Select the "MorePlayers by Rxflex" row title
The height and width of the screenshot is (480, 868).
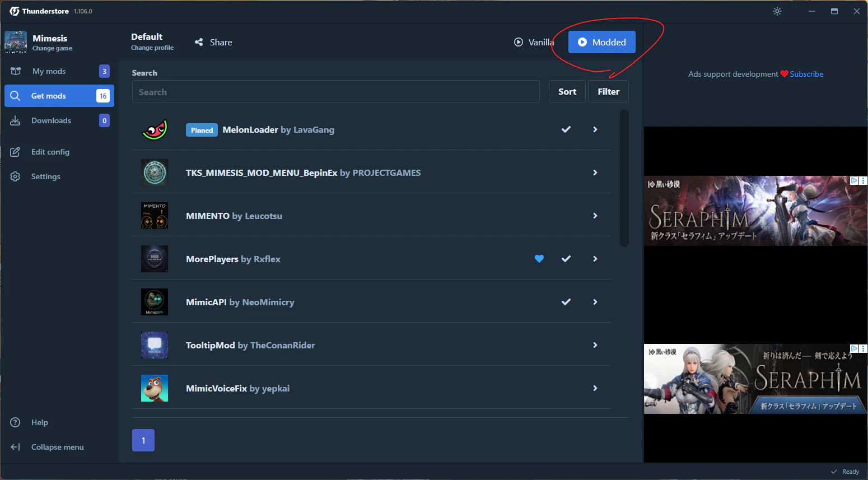click(233, 259)
